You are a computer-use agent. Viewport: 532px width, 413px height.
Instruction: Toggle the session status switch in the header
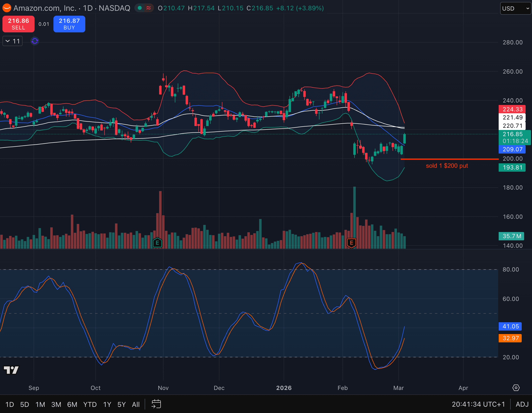(x=144, y=8)
